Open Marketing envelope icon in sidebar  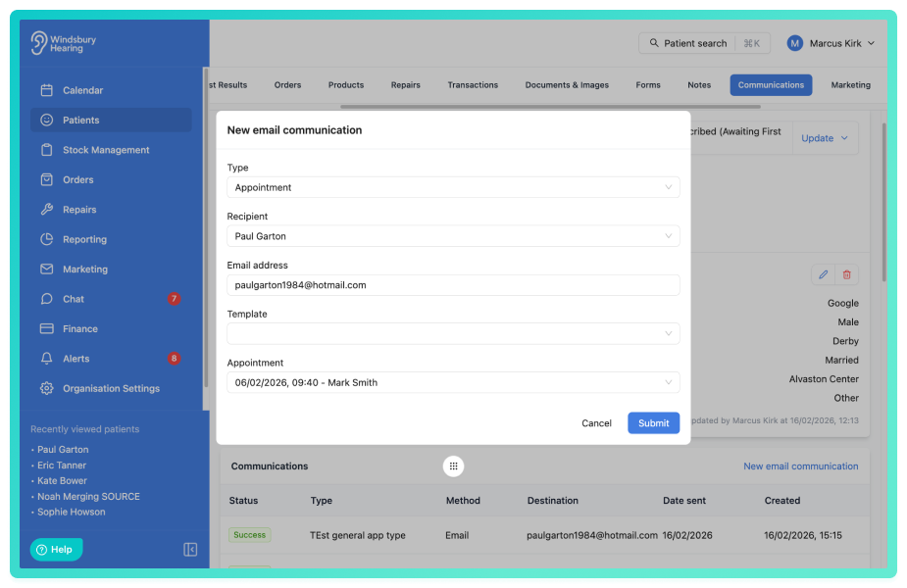[47, 269]
